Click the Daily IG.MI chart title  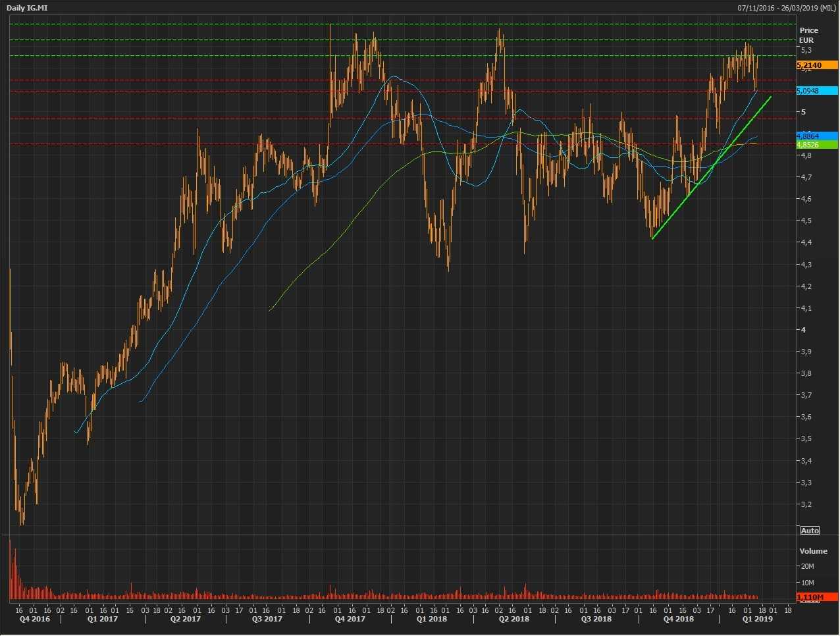28,8
